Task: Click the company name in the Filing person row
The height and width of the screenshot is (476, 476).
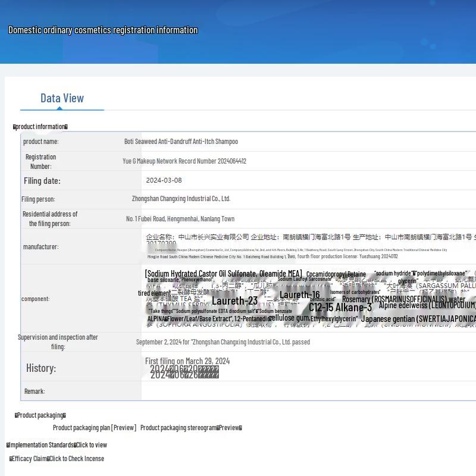Action: 181,199
